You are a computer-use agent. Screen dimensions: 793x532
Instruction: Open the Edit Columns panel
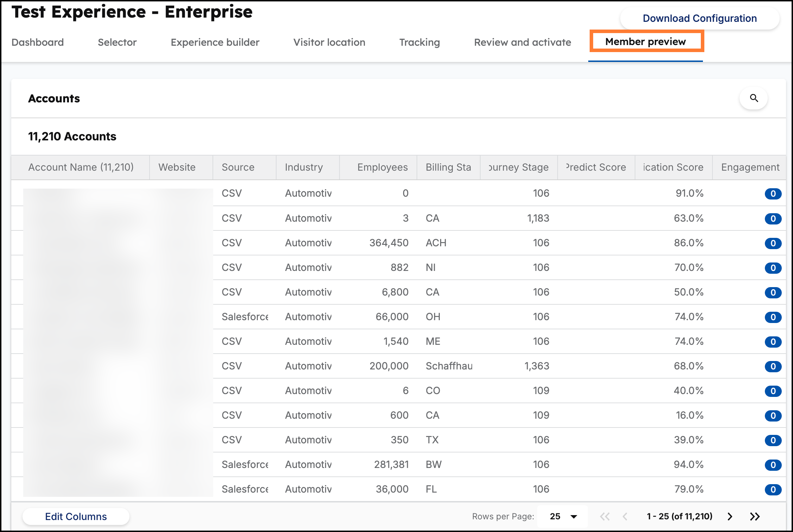tap(76, 516)
